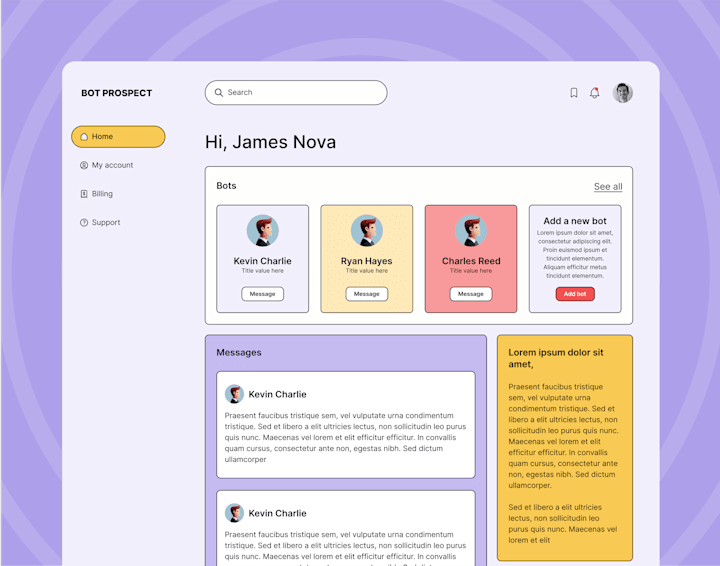
Task: Open the user profile avatar
Action: 623,93
